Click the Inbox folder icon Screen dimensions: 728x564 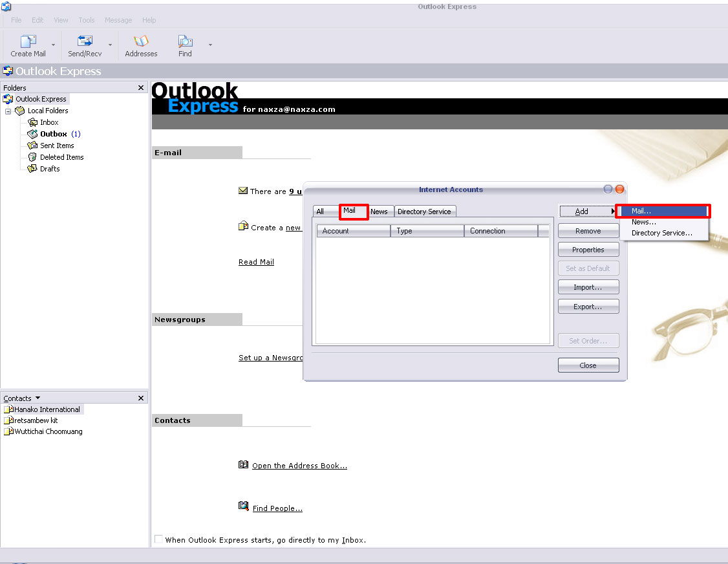pyautogui.click(x=32, y=122)
